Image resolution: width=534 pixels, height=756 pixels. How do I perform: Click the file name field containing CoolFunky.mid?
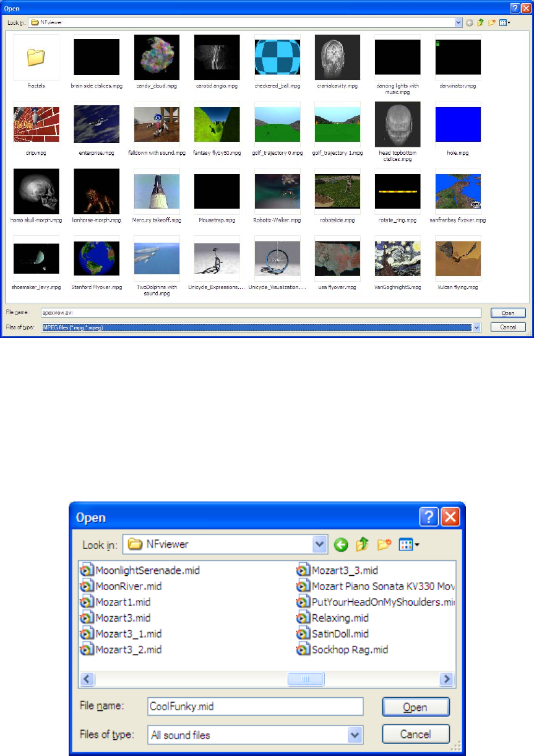(x=255, y=706)
